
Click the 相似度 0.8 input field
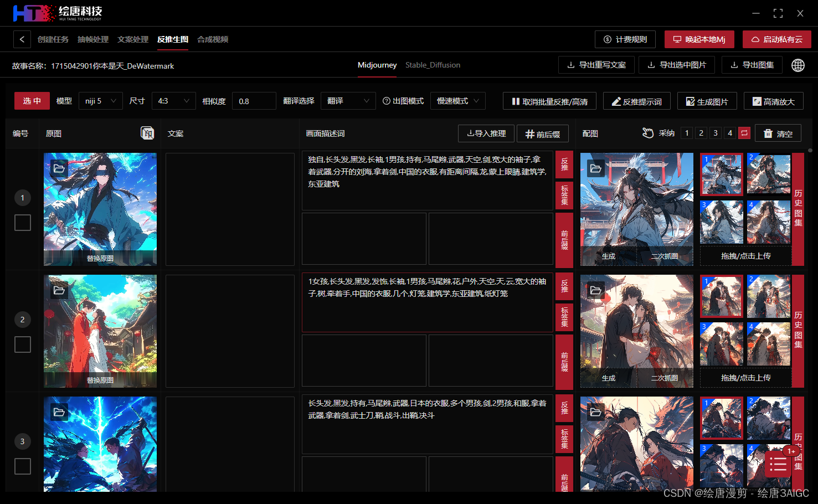point(254,101)
